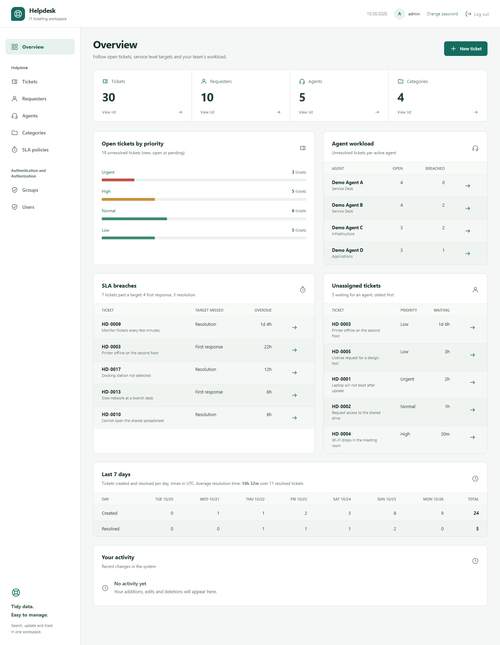Click the Created row label
This screenshot has height=645, width=500.
(x=109, y=513)
